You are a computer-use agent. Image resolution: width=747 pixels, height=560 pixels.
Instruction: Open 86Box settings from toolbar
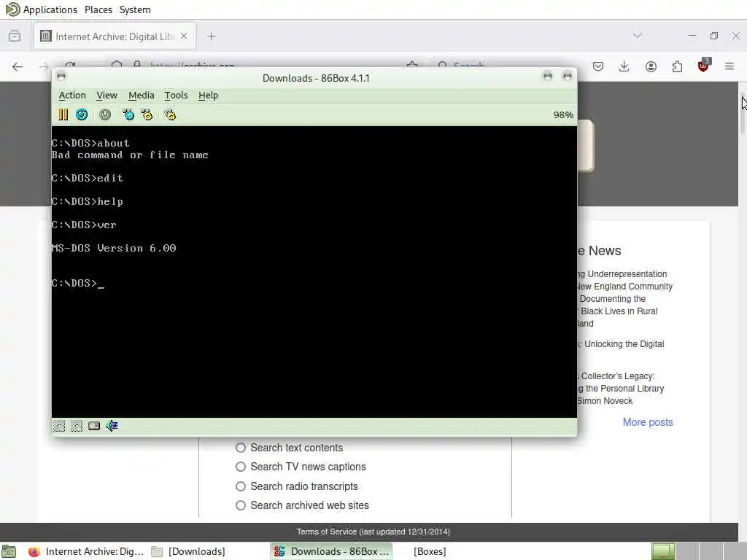[x=170, y=114]
